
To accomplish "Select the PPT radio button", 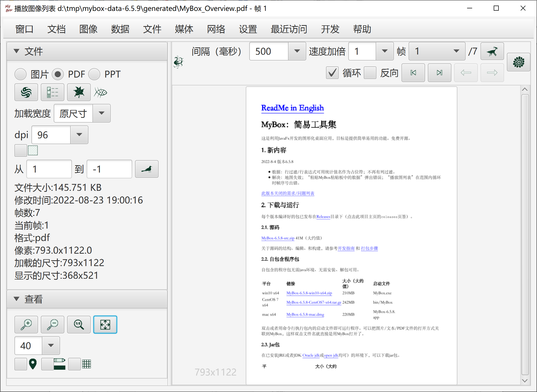I will tap(94, 74).
